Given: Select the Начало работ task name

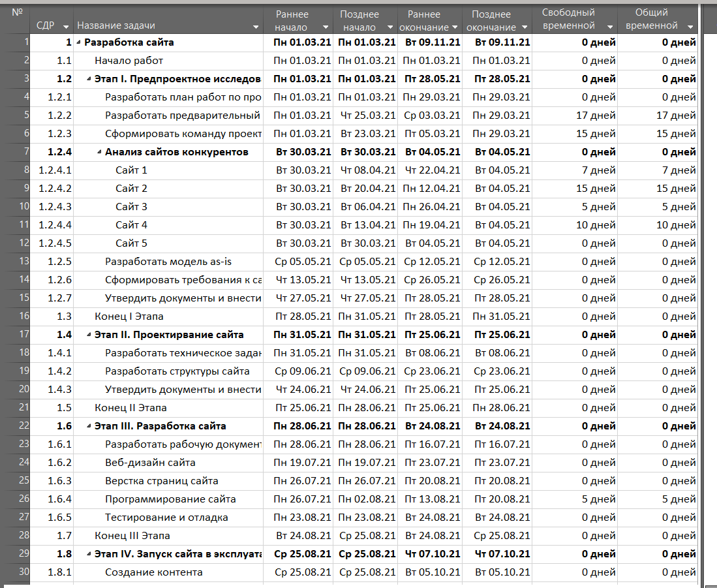Looking at the screenshot, I should pos(129,60).
